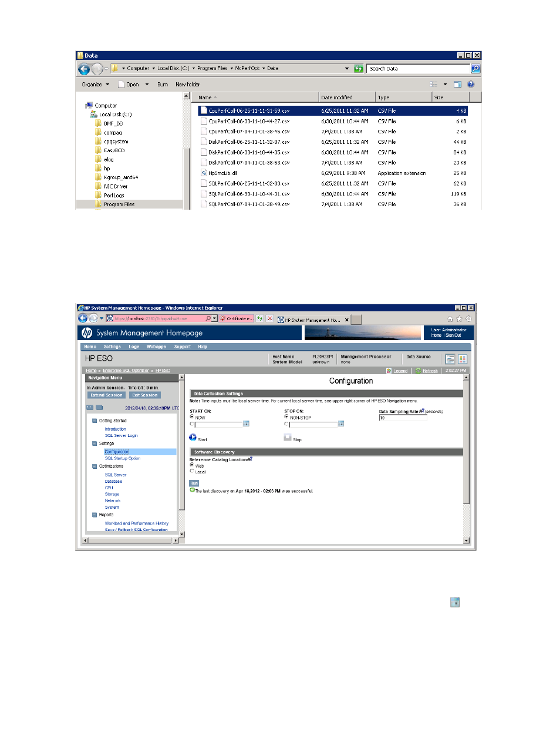Open the SQL Server Login link
The width and height of the screenshot is (560, 746).
(x=122, y=436)
